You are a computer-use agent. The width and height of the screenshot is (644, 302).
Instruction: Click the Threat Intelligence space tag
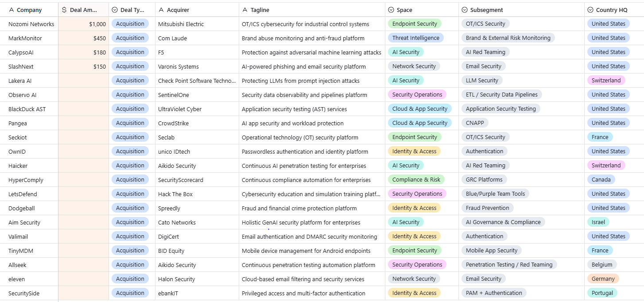coord(416,38)
